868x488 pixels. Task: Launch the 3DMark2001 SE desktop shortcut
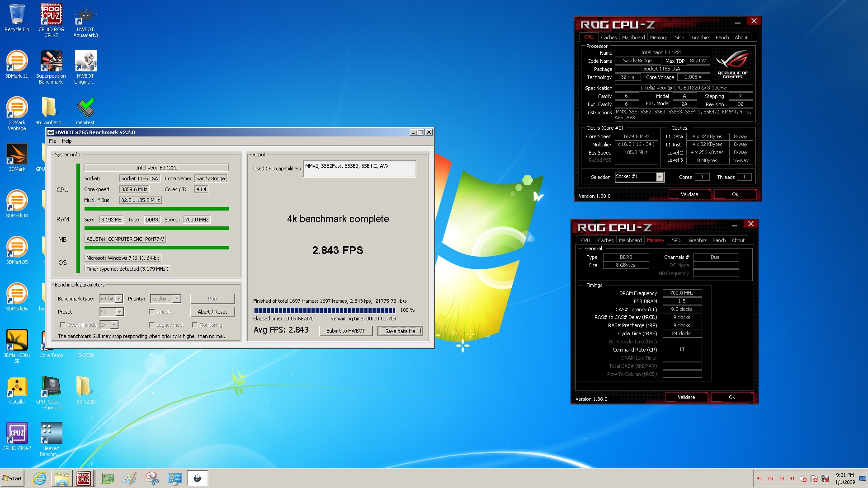pyautogui.click(x=17, y=346)
